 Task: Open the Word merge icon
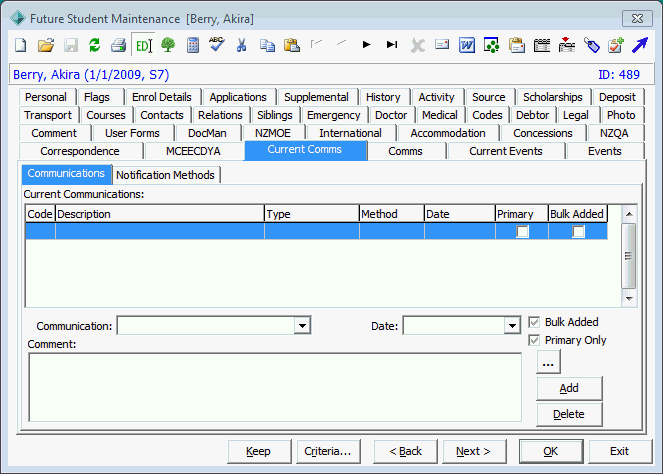click(x=467, y=45)
